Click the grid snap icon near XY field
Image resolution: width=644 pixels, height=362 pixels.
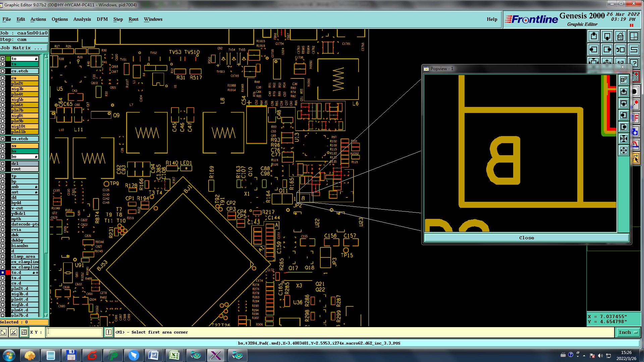24,332
